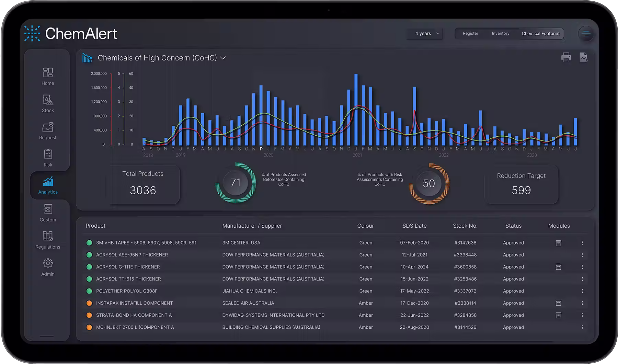The height and width of the screenshot is (364, 618).
Task: Open the Risk sidebar section
Action: pyautogui.click(x=48, y=158)
